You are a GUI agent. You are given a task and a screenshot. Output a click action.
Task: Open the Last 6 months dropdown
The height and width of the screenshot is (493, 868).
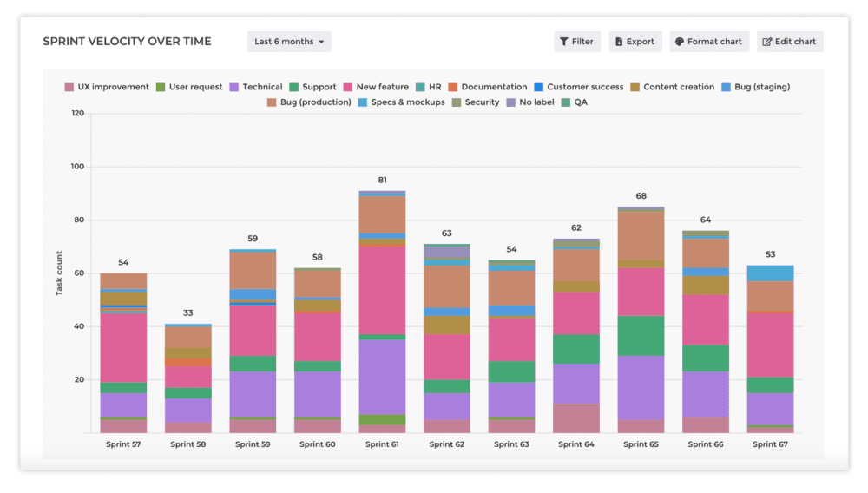pyautogui.click(x=289, y=42)
